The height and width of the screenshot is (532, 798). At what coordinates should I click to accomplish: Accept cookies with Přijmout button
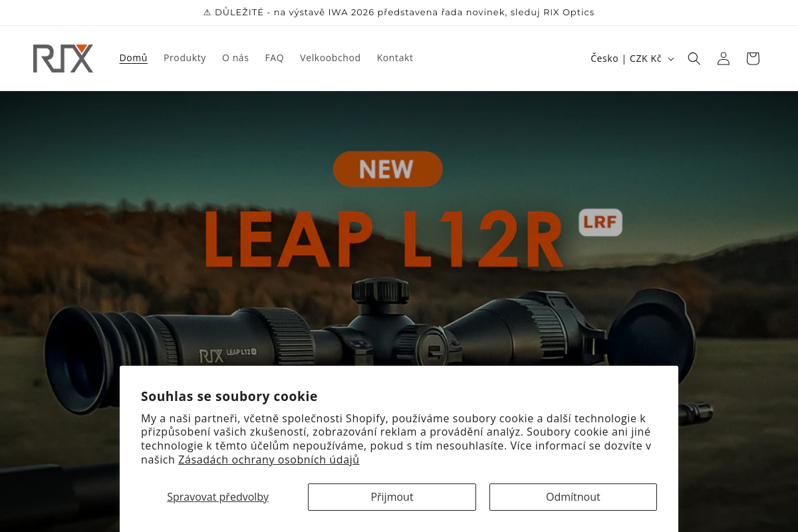[x=392, y=497]
